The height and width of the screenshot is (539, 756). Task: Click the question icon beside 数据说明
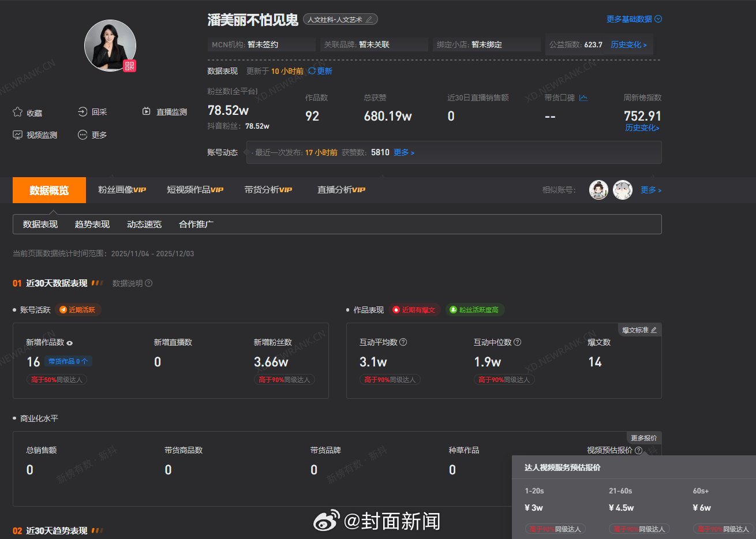pyautogui.click(x=148, y=283)
